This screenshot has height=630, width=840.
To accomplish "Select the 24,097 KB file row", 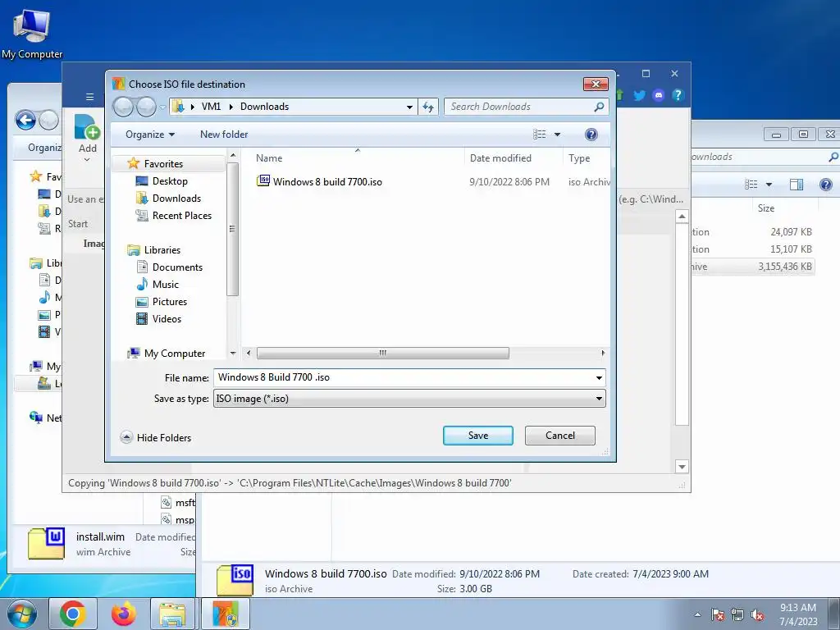I will point(753,232).
